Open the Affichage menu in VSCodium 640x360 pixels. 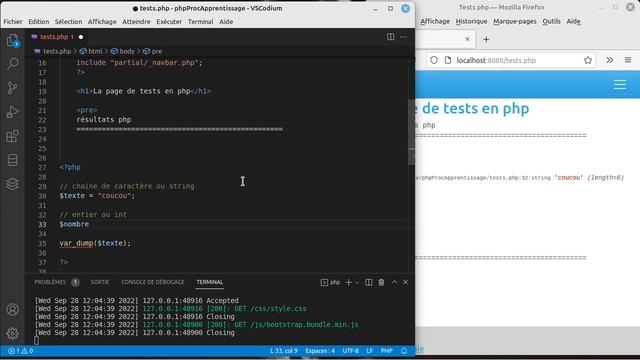(102, 22)
